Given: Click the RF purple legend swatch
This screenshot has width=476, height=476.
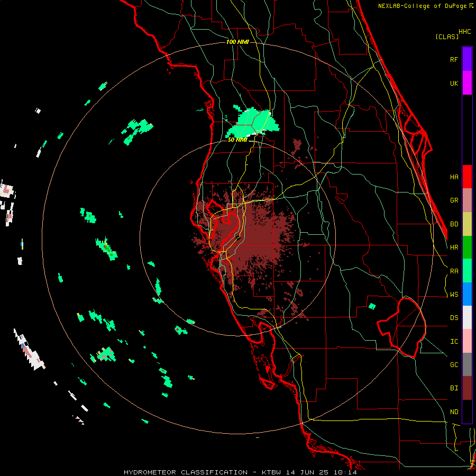Looking at the screenshot, I should (x=467, y=59).
